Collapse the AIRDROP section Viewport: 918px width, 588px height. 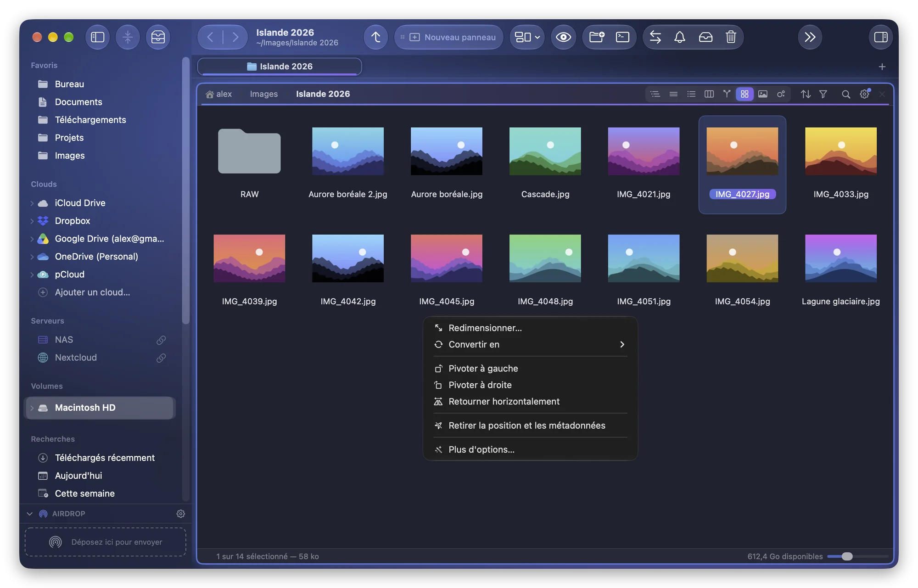point(30,514)
